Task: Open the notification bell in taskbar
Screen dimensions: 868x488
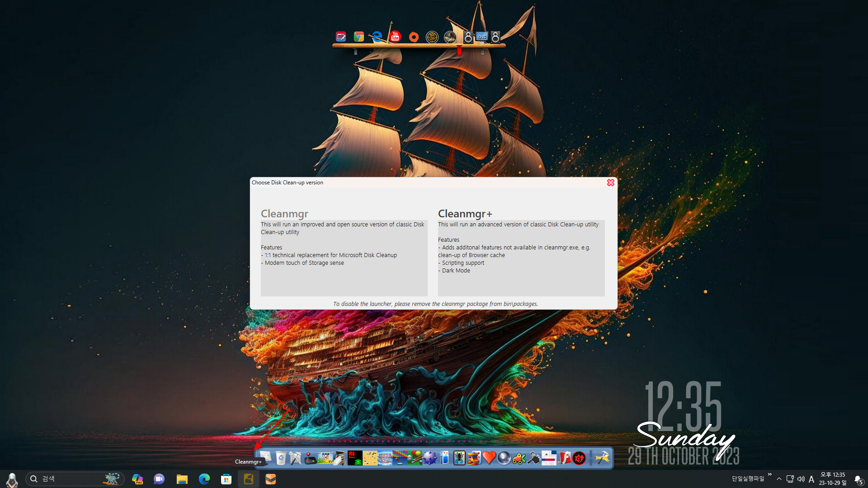Action: [x=858, y=479]
